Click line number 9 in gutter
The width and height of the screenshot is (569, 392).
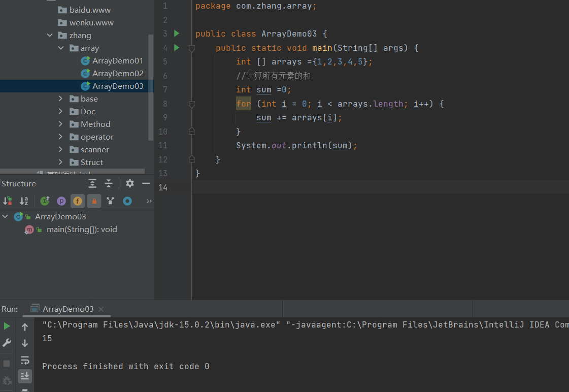[x=165, y=118]
